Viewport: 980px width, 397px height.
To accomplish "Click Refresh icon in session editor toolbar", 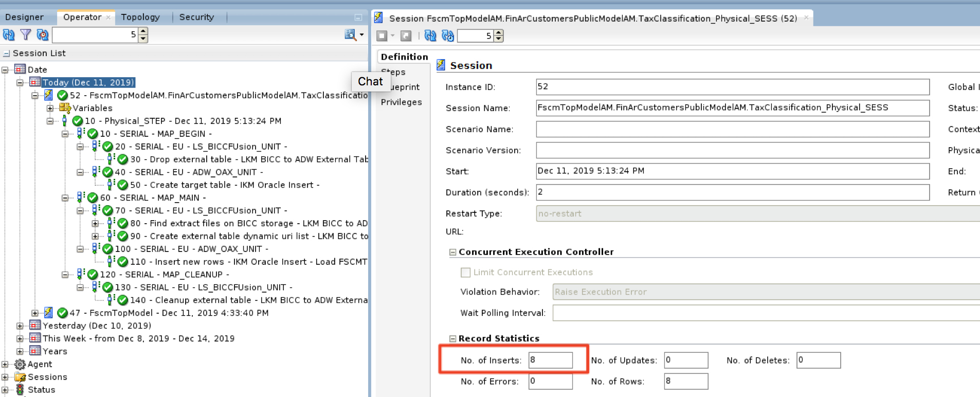I will click(x=430, y=35).
